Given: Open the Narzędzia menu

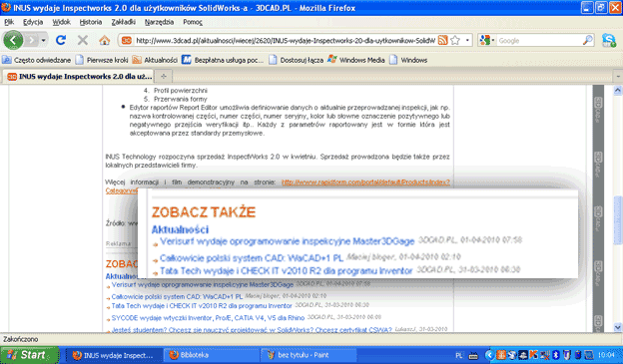Looking at the screenshot, I should pos(159,22).
